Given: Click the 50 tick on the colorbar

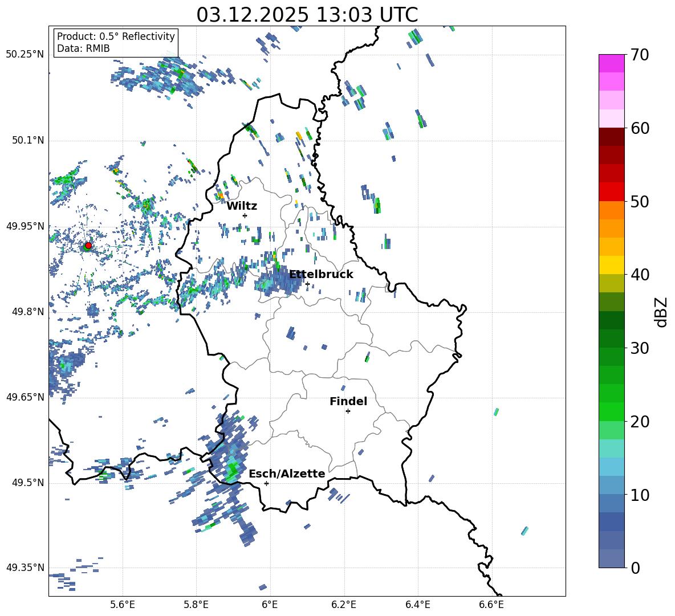Looking at the screenshot, I should click(639, 201).
